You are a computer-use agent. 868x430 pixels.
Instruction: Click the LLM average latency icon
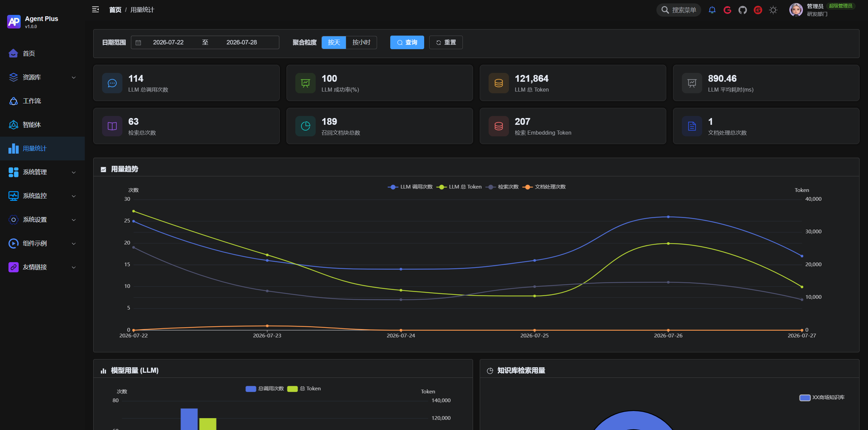[692, 83]
